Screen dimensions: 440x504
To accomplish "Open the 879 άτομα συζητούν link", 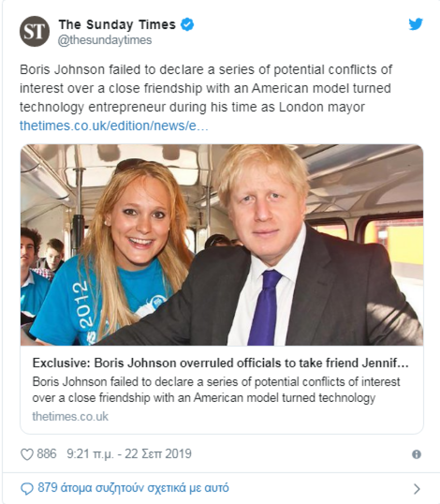I will (133, 487).
